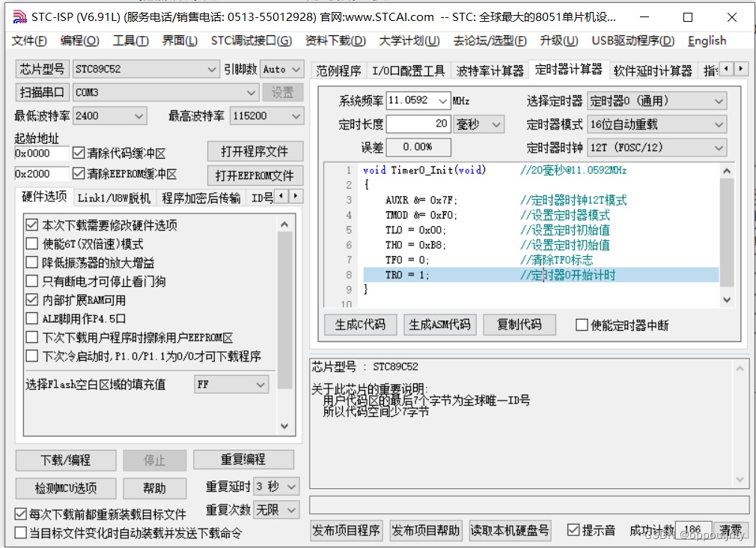Toggle 清除代码缓冲区 checkbox
This screenshot has width=756, height=548.
(79, 153)
